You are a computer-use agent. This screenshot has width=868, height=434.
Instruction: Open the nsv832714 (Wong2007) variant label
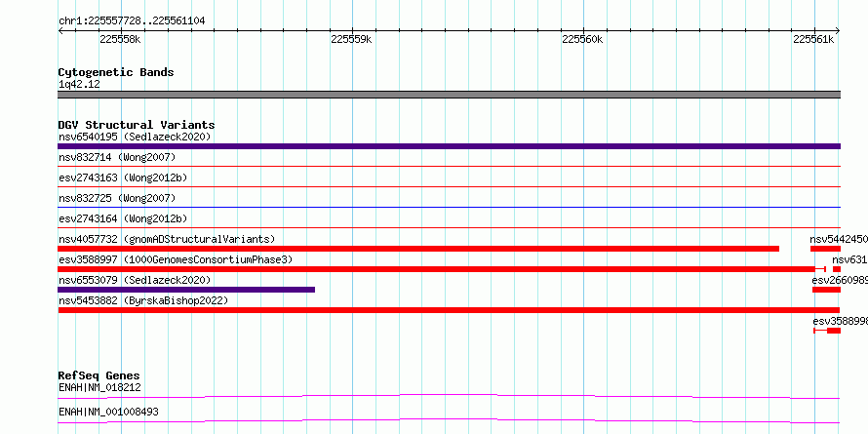tap(117, 157)
